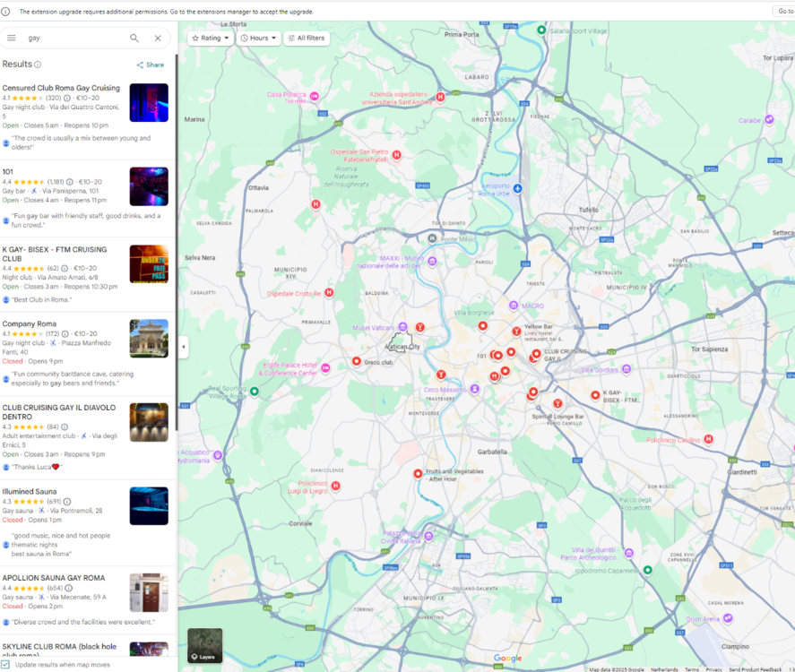The width and height of the screenshot is (795, 672).
Task: Click the Real Sporting Village Roma marker
Action: (255, 392)
